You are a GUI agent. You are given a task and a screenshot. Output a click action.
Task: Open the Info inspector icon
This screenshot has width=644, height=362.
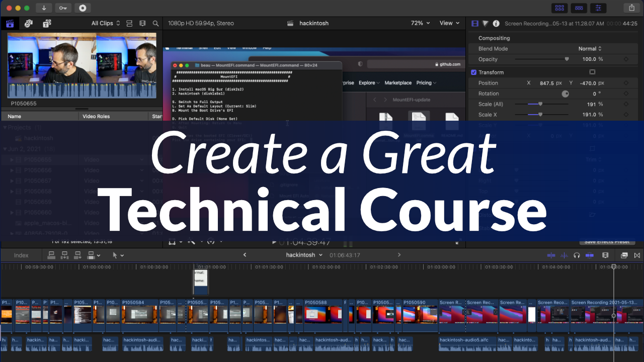496,23
